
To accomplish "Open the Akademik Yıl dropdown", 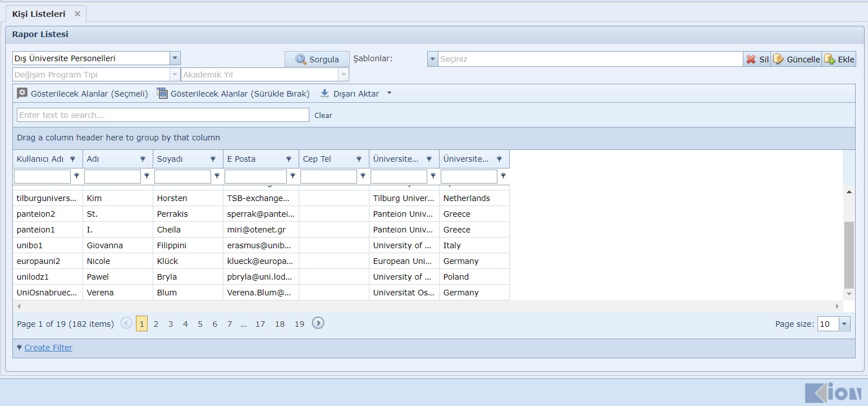I will pyautogui.click(x=343, y=75).
